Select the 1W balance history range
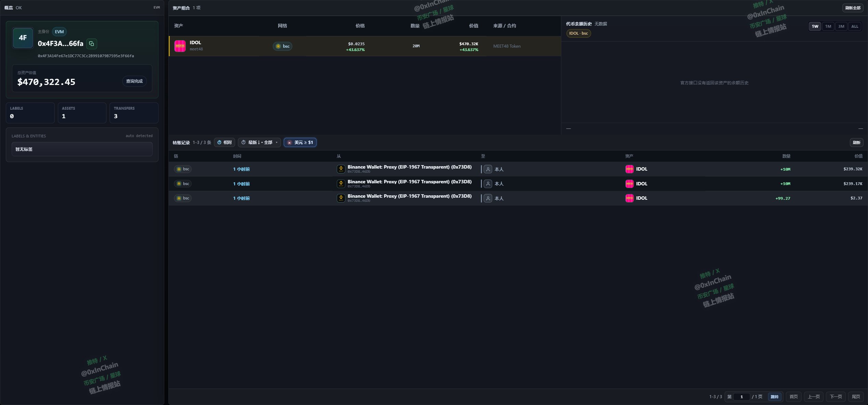Image resolution: width=868 pixels, height=405 pixels. [815, 26]
